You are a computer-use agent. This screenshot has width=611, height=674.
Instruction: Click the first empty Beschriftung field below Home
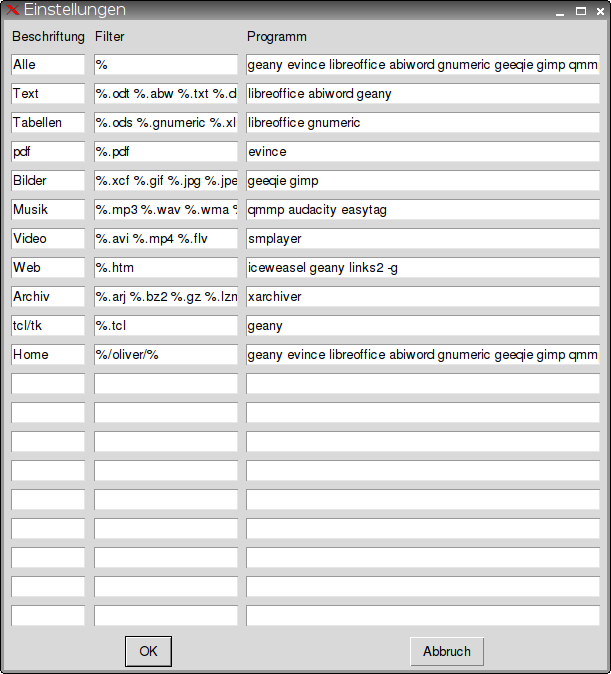click(x=48, y=383)
